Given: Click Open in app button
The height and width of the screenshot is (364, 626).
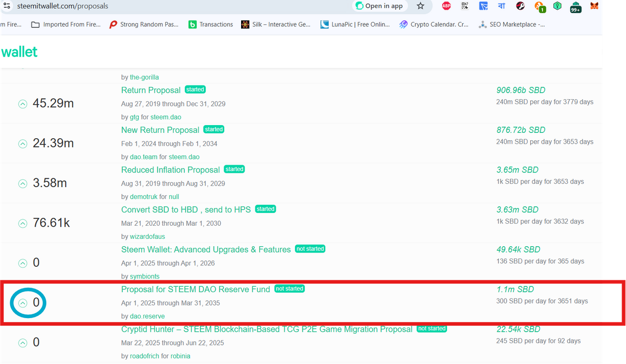Looking at the screenshot, I should tap(380, 6).
